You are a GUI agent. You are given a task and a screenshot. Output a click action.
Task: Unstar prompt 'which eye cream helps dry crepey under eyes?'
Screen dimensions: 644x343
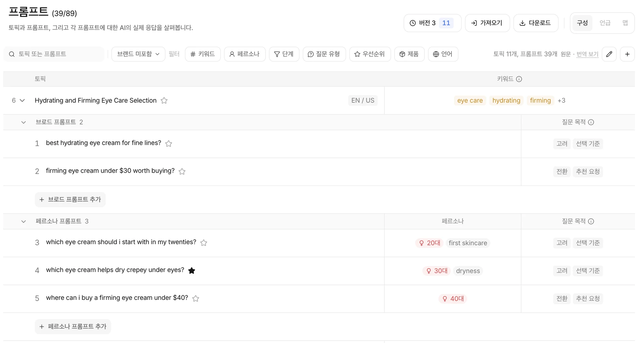[192, 270]
